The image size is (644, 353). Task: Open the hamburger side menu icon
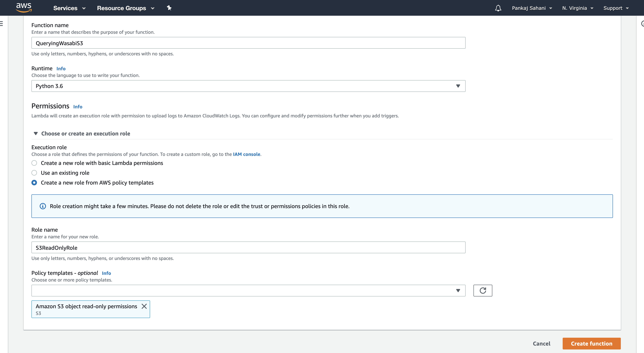2,24
